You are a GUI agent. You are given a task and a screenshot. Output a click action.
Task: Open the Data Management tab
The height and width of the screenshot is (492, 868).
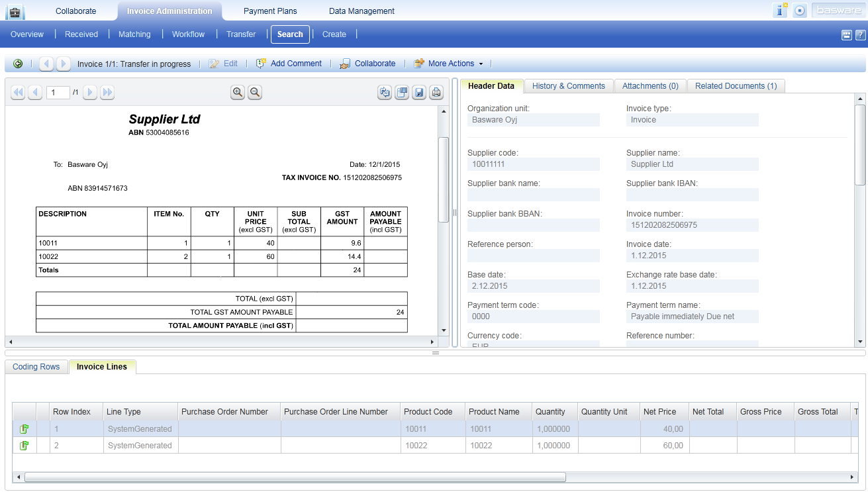(362, 11)
